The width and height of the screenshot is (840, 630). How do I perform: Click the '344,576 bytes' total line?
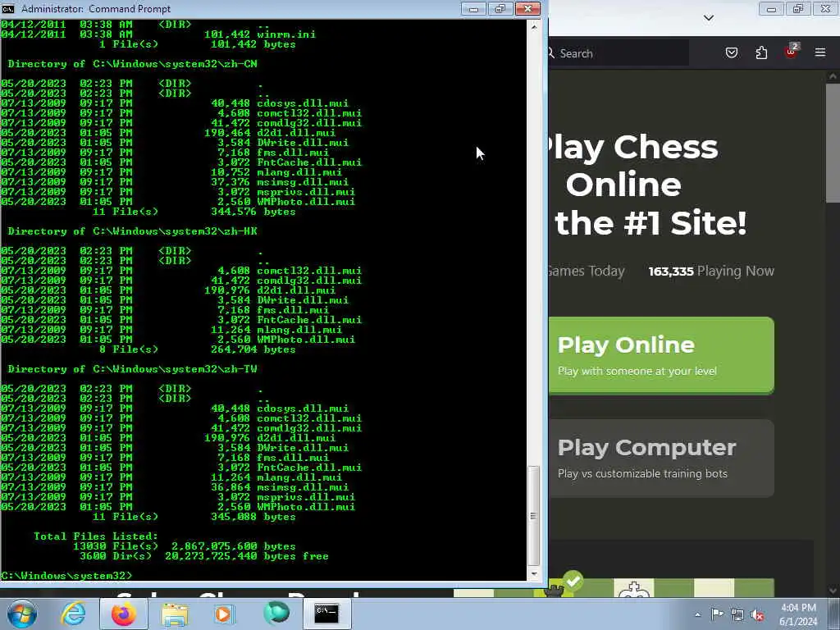tap(194, 212)
